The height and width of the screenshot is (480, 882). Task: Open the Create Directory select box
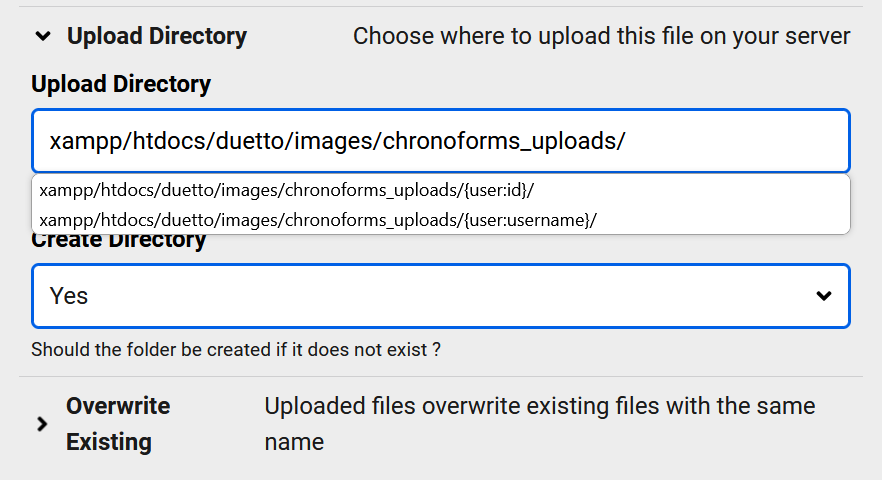point(440,296)
